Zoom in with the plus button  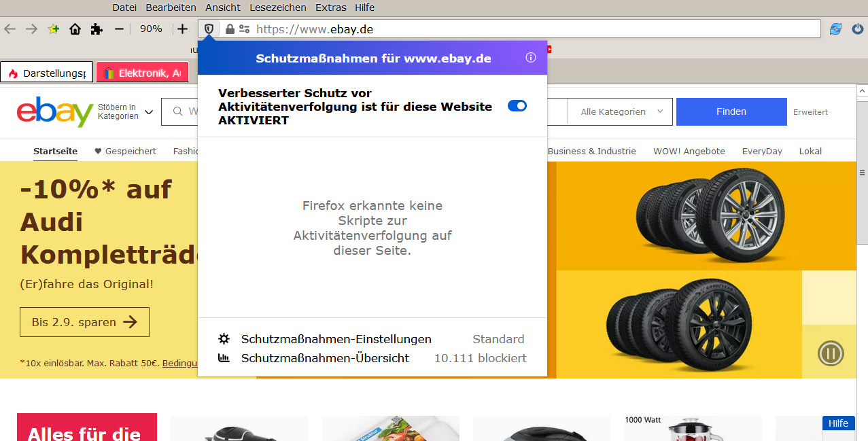point(182,29)
